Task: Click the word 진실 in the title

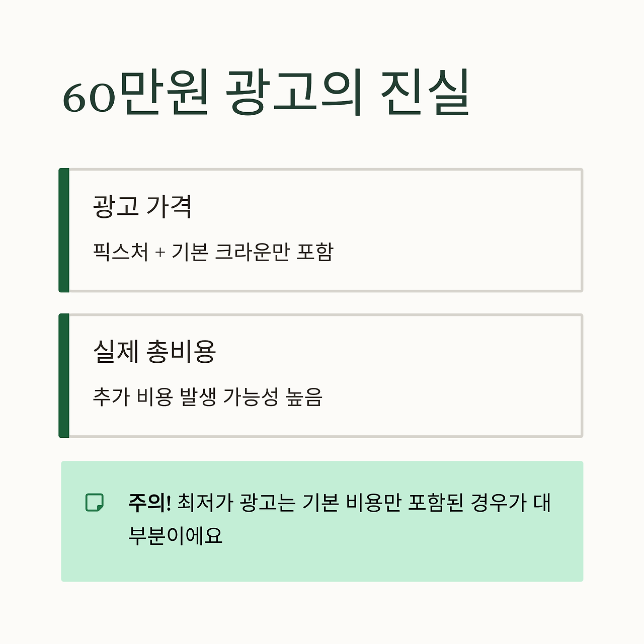Action: 426,93
